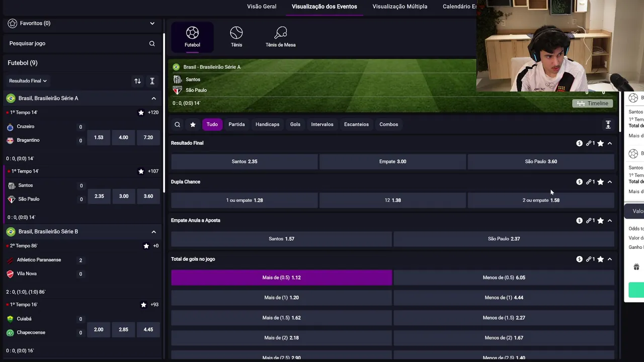Open the Resultado Final dropdown in sidebar
The height and width of the screenshot is (362, 644).
click(28, 81)
